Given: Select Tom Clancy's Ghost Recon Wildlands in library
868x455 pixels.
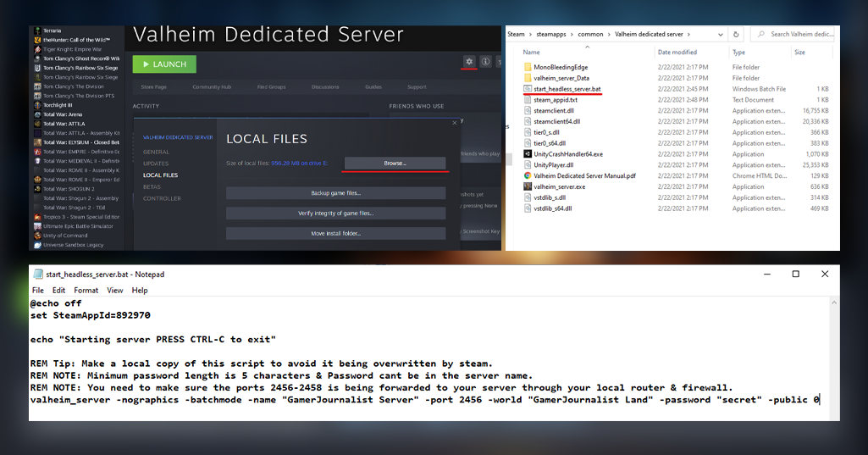Looking at the screenshot, I should pyautogui.click(x=78, y=58).
